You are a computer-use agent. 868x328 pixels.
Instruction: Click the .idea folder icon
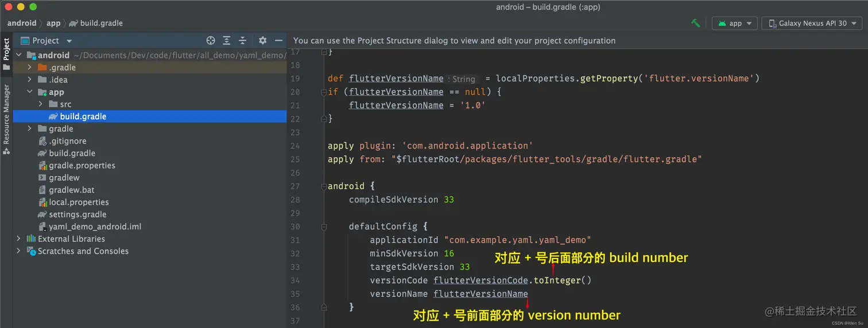pos(42,80)
